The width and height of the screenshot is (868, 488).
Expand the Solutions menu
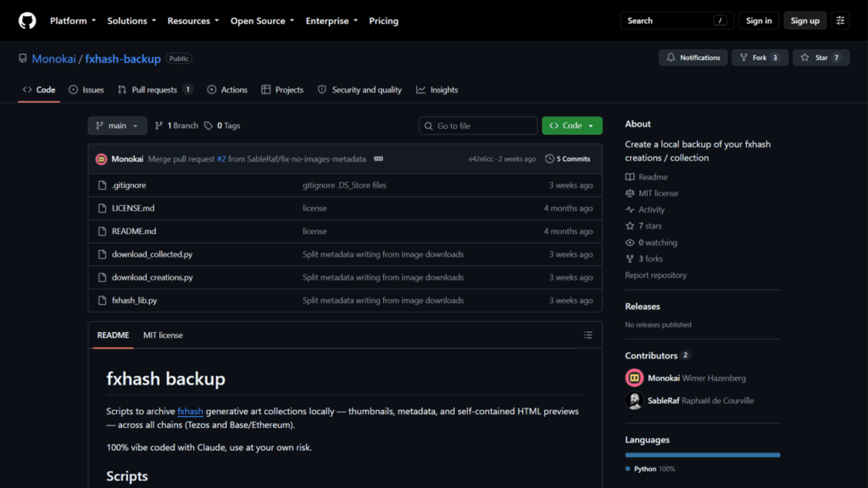(x=131, y=20)
